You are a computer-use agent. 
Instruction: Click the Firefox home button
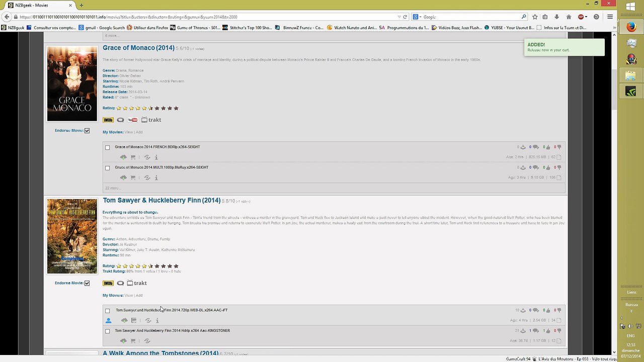point(569,17)
